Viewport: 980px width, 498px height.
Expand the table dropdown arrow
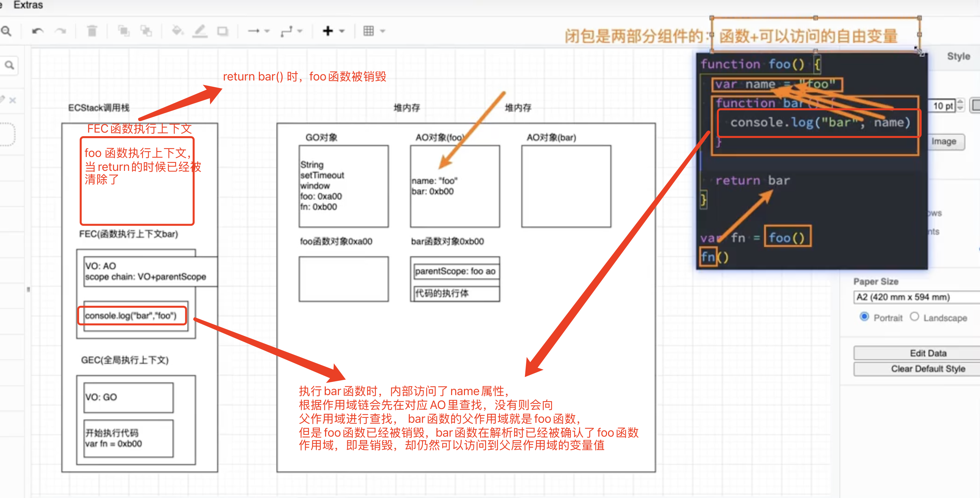tap(383, 31)
